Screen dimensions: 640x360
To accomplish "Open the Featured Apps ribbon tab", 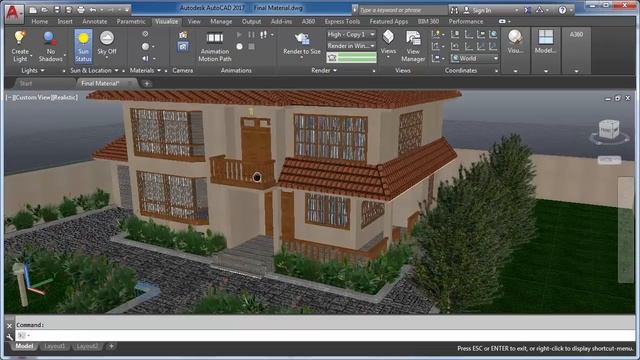I will coord(389,22).
